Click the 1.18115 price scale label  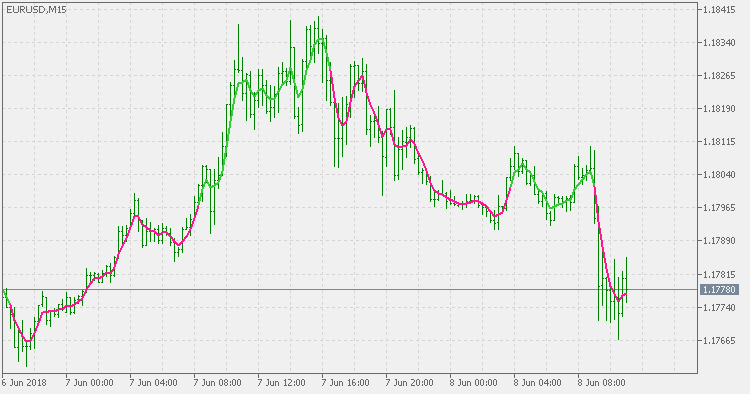(719, 142)
